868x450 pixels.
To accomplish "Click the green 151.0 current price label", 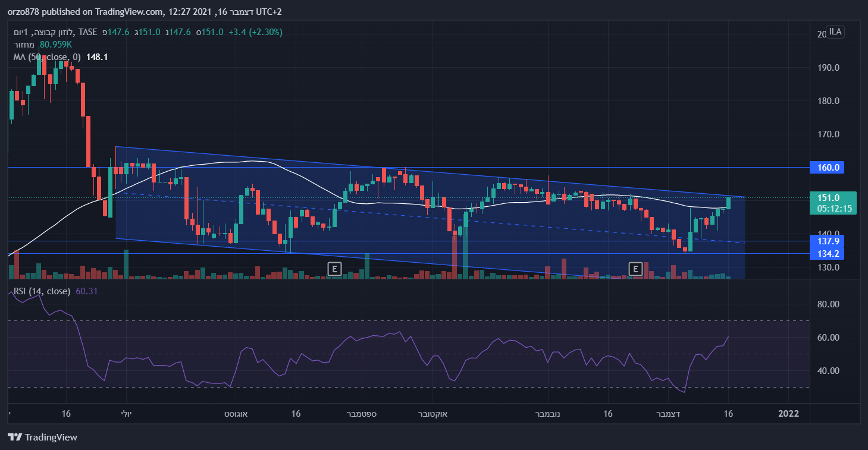I will (x=833, y=203).
